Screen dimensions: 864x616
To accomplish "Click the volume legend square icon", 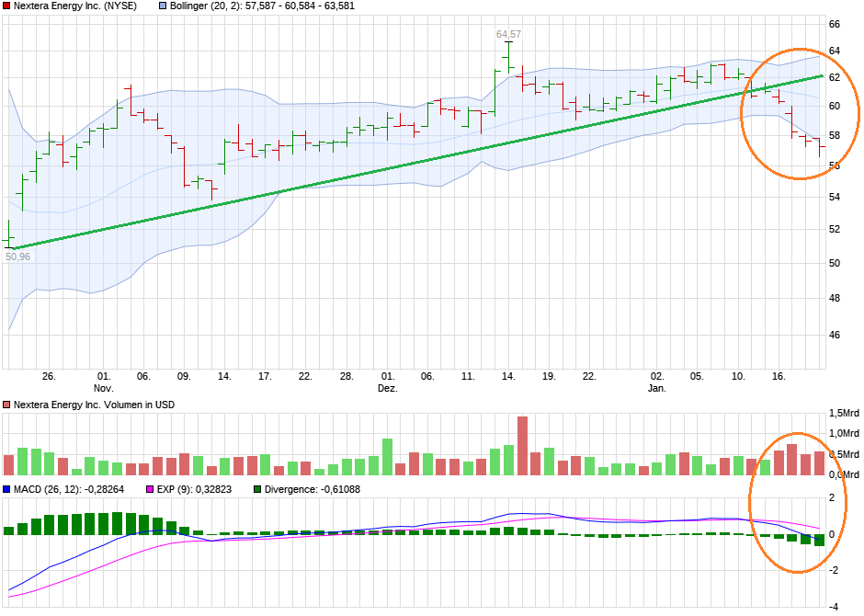I will click(x=7, y=403).
